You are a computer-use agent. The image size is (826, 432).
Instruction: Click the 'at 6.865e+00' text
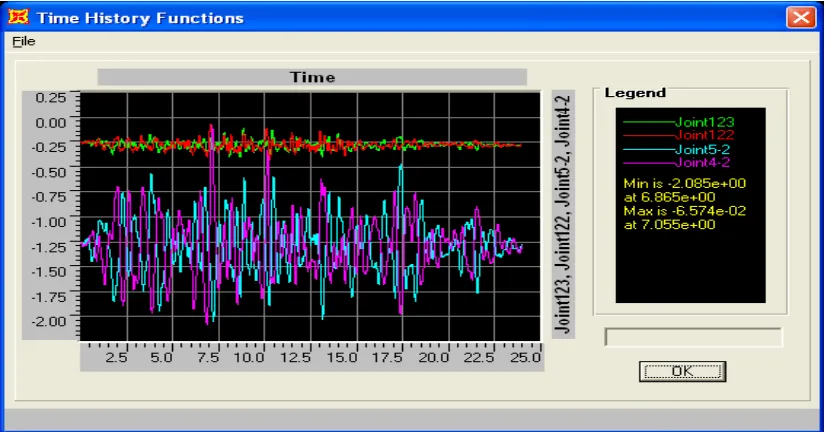pos(669,198)
